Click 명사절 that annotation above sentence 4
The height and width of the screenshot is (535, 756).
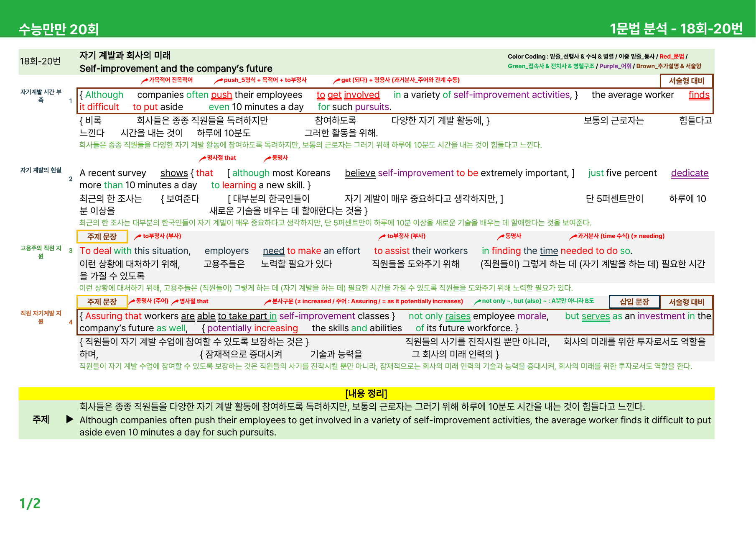click(193, 301)
